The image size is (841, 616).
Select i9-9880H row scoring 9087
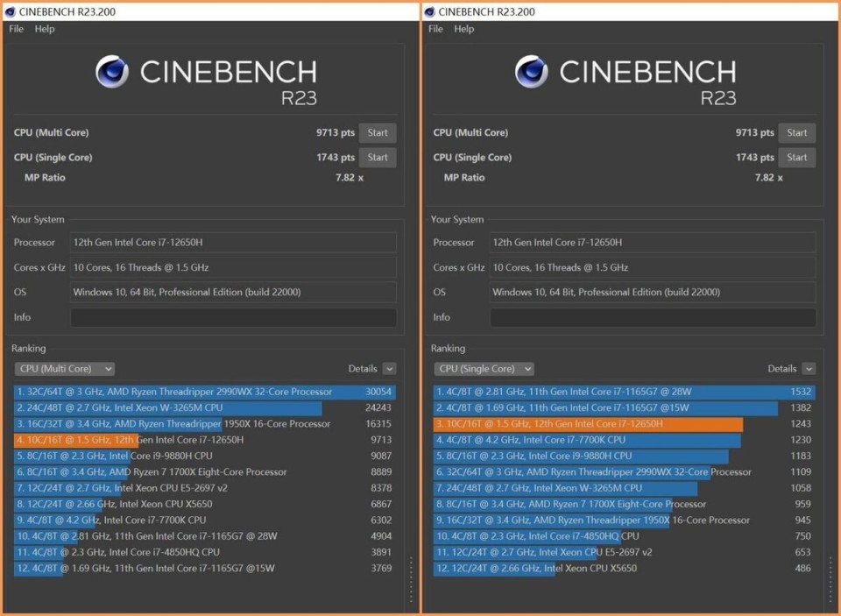pos(205,457)
